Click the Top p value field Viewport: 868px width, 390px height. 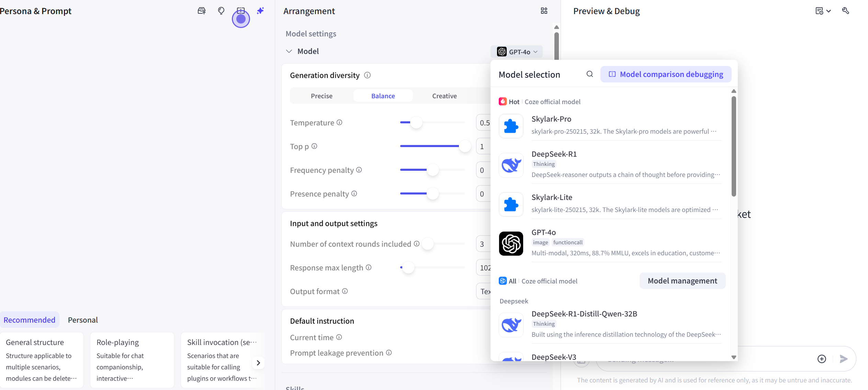484,146
